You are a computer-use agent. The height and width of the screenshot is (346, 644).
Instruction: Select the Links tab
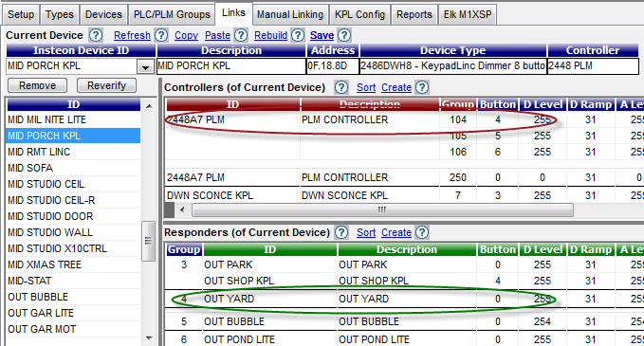(233, 13)
